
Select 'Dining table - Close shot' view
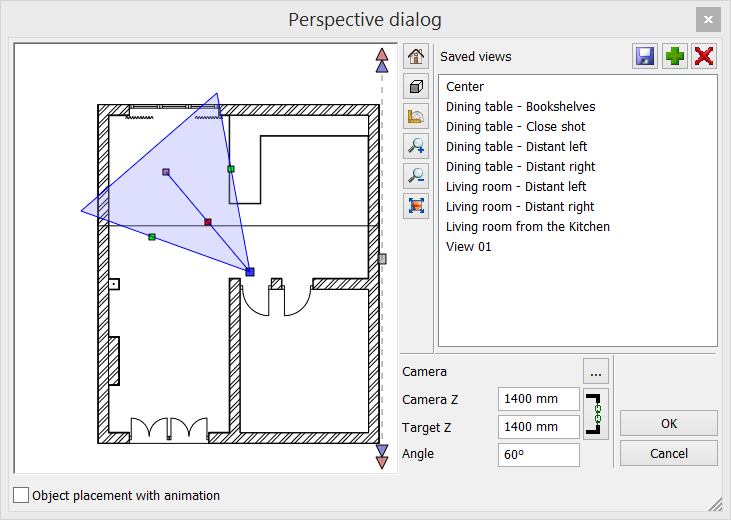[515, 127]
